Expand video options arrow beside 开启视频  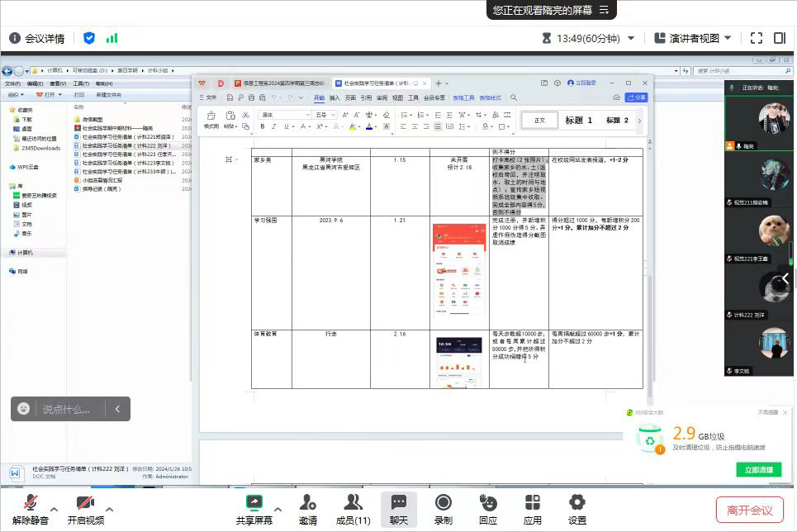coord(109,509)
